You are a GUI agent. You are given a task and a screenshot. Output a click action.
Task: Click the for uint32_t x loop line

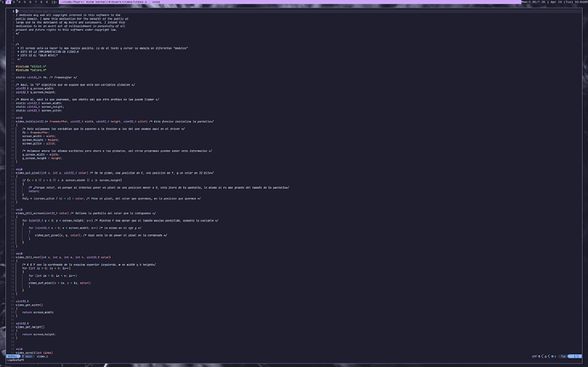point(62,228)
